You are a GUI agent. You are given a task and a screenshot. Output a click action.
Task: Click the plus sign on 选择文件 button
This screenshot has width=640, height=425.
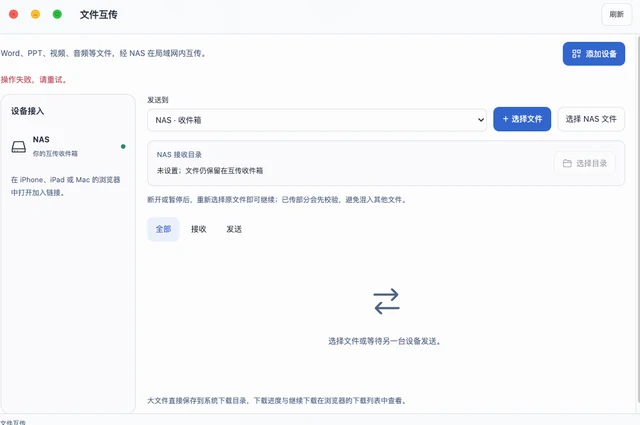pos(505,119)
